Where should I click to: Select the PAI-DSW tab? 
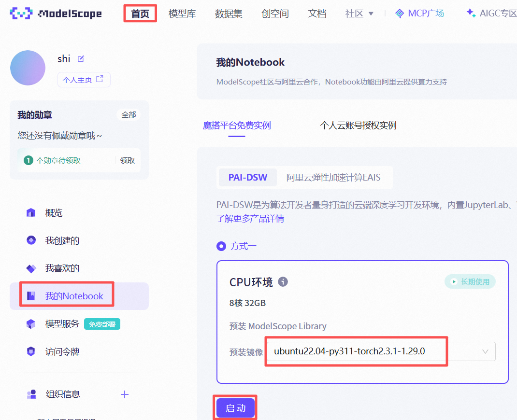(247, 178)
